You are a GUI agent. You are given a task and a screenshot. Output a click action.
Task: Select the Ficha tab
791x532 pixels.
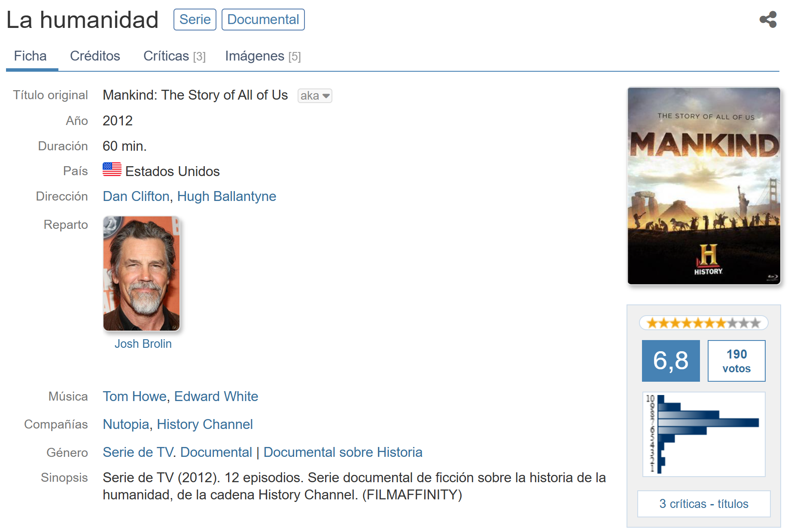[x=30, y=56]
